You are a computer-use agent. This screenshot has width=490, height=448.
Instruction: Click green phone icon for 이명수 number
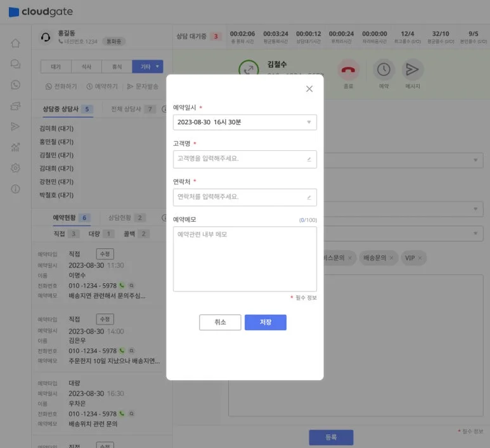[122, 285]
